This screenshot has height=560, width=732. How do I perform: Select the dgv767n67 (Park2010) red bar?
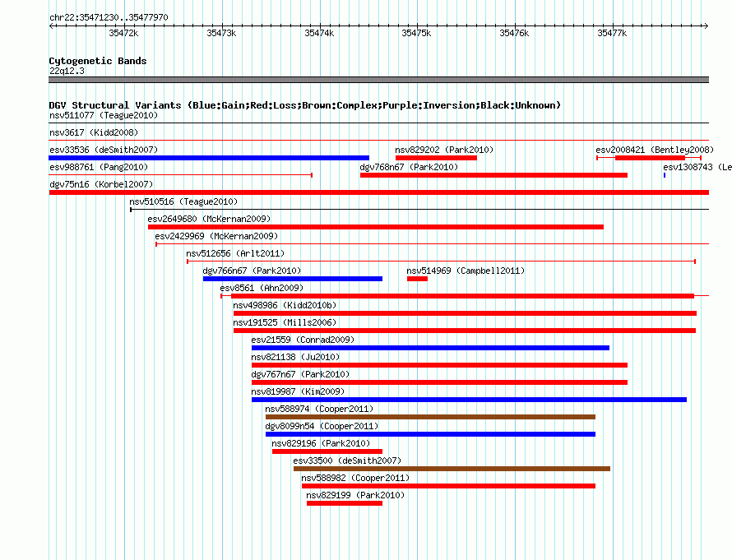439,382
